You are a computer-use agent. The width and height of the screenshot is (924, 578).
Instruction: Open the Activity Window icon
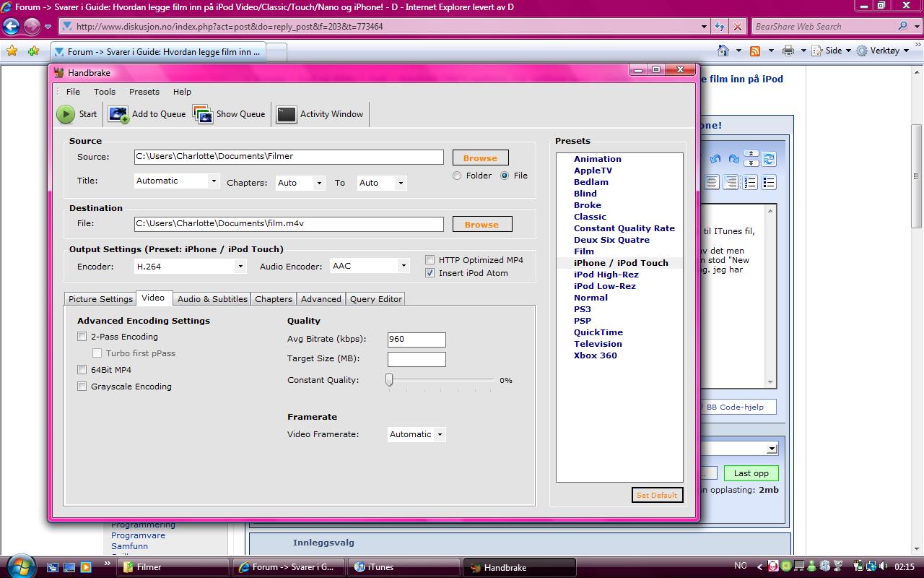click(x=287, y=114)
